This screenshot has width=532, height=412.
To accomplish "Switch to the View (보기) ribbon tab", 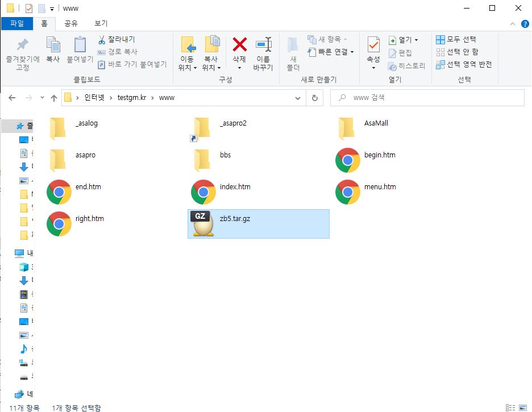I will coord(101,23).
